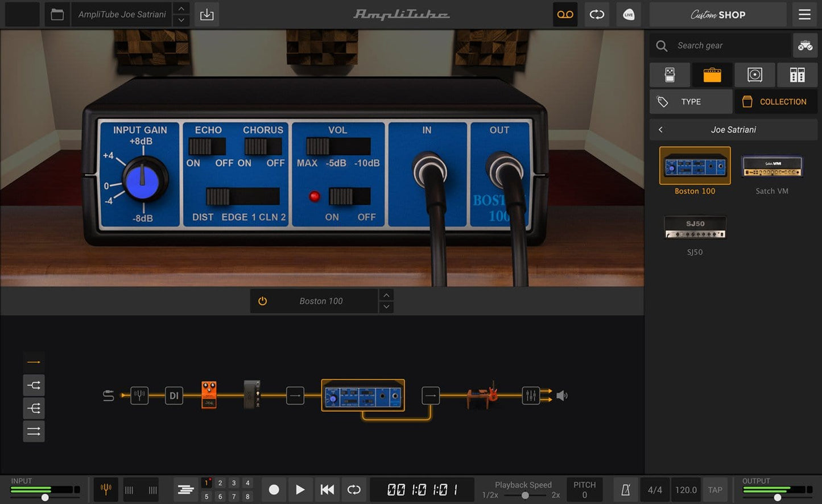822x504 pixels.
Task: Select the black pedal in chain
Action: [252, 395]
